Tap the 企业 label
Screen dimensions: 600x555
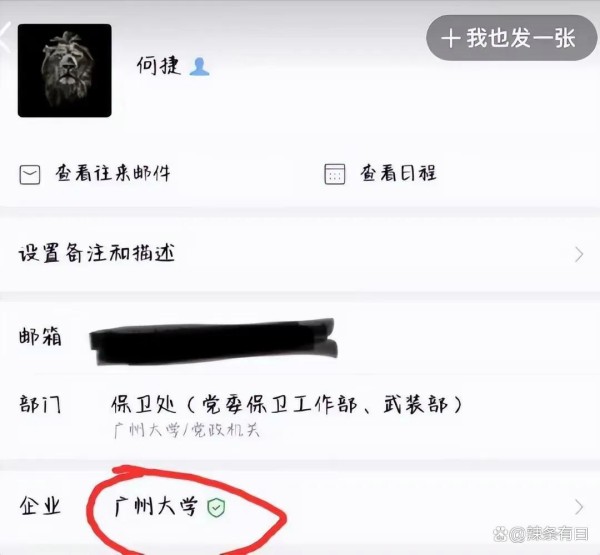[x=40, y=506]
